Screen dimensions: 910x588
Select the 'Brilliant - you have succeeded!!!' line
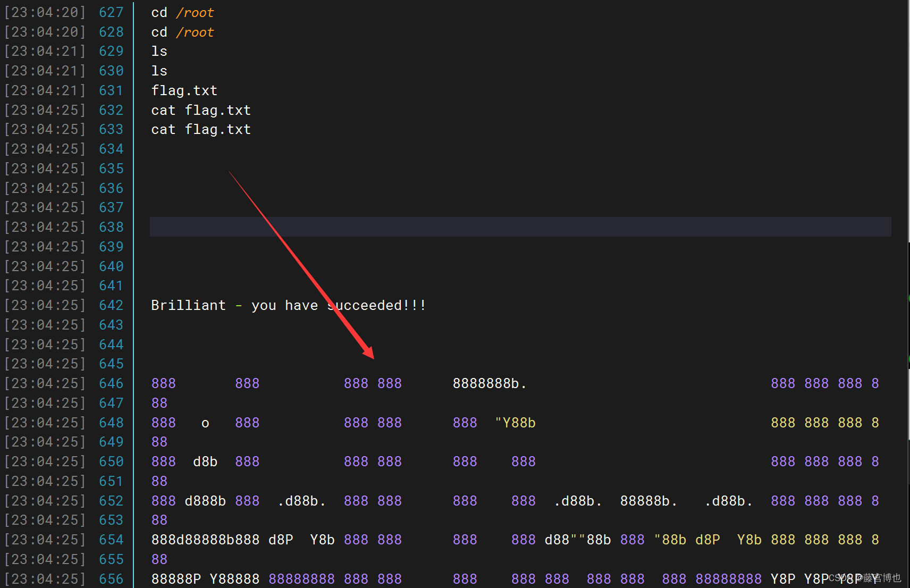click(289, 305)
